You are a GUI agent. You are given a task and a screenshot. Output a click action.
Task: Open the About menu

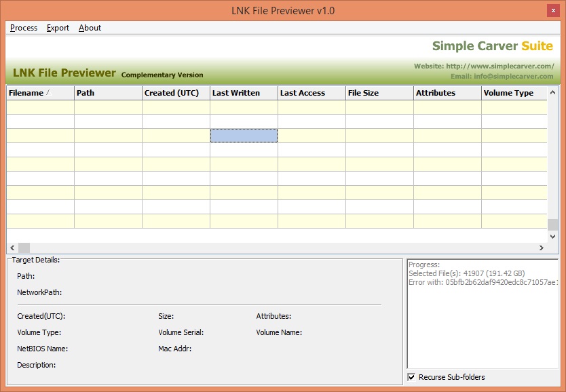click(90, 28)
